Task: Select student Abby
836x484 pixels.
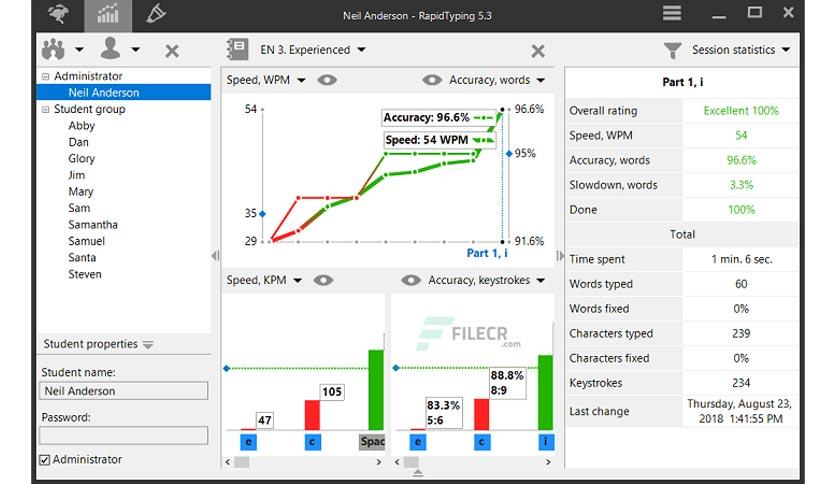Action: 81,126
